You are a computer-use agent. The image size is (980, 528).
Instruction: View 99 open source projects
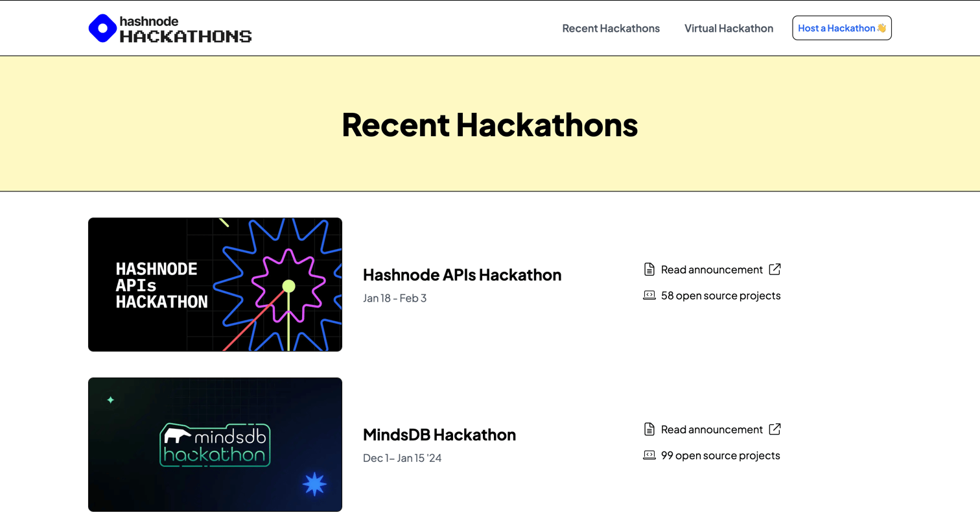pyautogui.click(x=721, y=455)
